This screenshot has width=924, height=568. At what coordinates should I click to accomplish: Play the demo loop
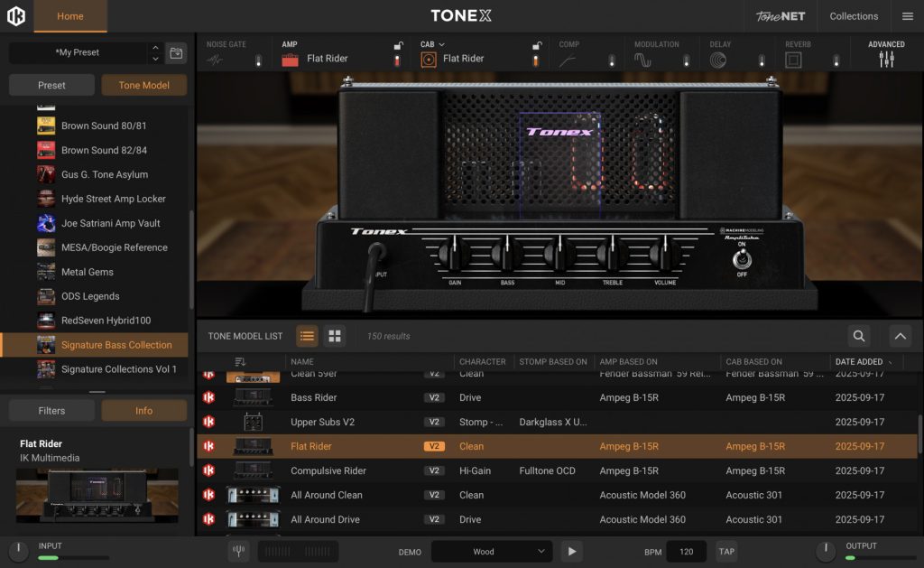(571, 552)
